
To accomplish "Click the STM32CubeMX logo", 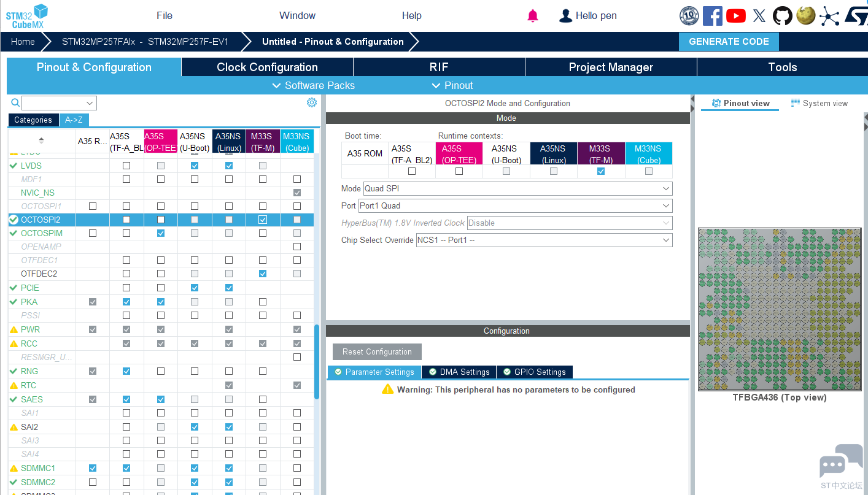I will tap(26, 16).
